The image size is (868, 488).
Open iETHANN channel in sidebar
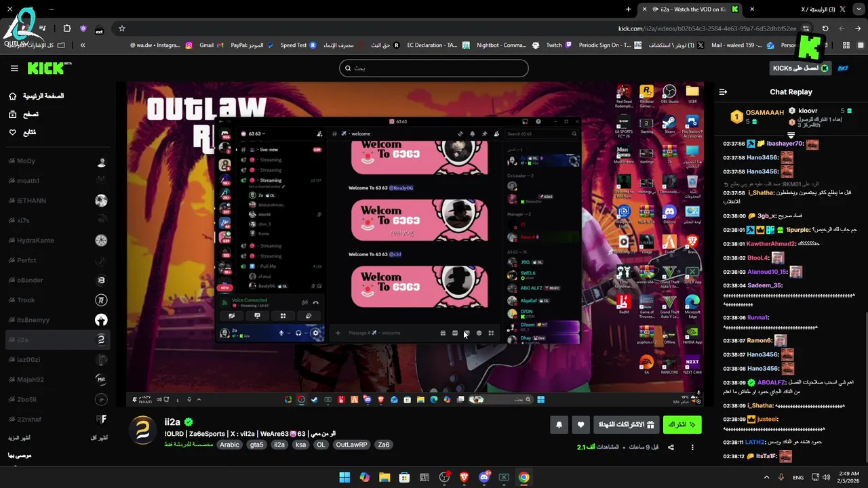(x=57, y=201)
